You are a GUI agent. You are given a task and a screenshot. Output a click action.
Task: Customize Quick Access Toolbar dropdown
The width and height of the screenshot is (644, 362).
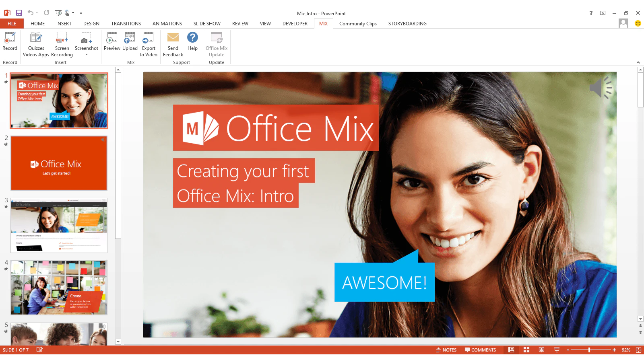click(81, 13)
